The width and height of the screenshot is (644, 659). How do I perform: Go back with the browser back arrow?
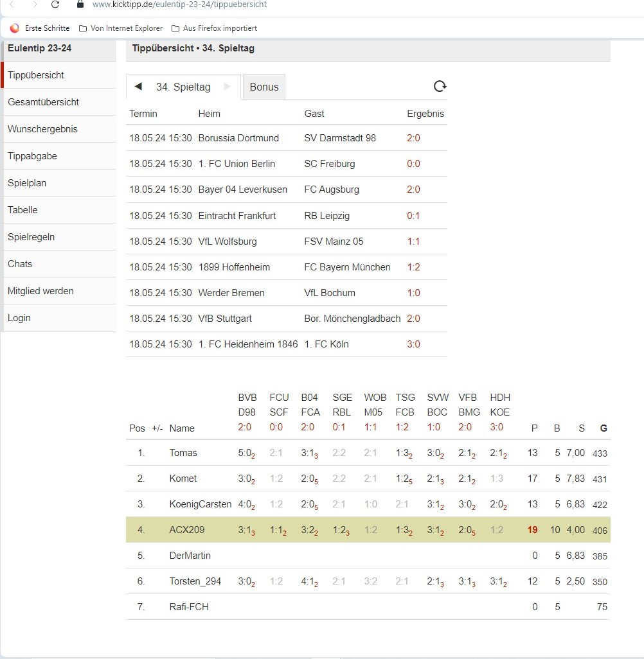coord(12,4)
